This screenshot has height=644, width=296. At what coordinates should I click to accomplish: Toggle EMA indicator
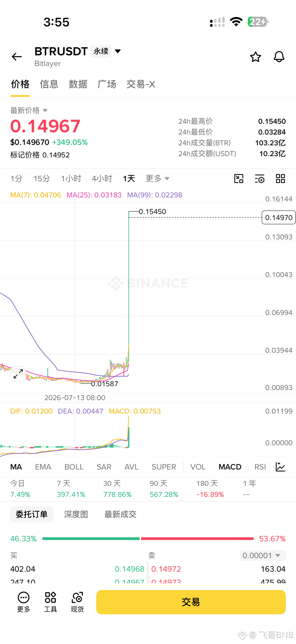[x=43, y=467]
